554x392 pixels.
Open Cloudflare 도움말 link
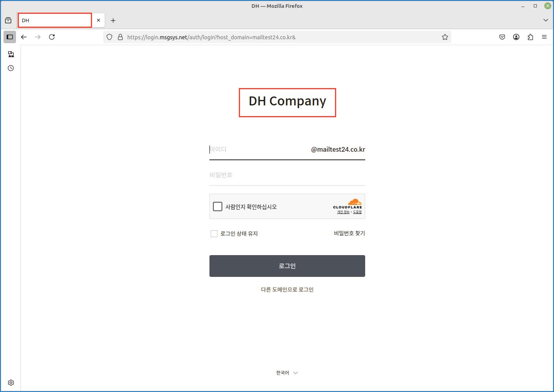click(357, 212)
